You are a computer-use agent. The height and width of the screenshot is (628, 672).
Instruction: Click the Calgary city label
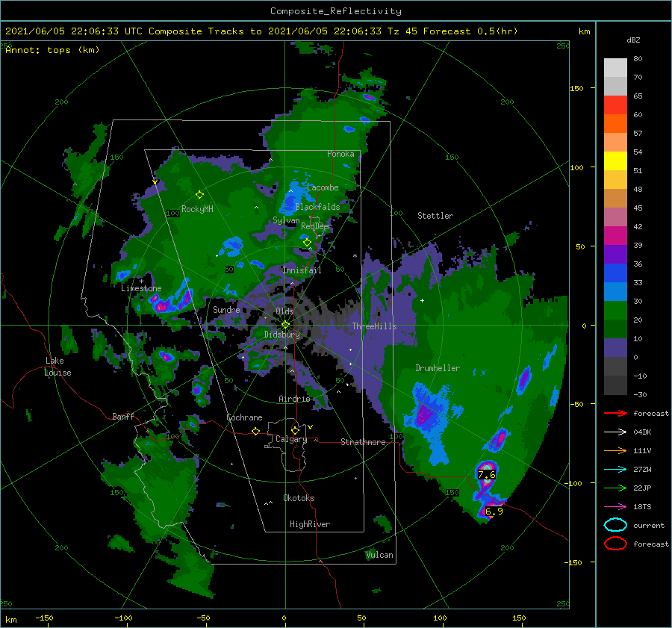point(291,439)
